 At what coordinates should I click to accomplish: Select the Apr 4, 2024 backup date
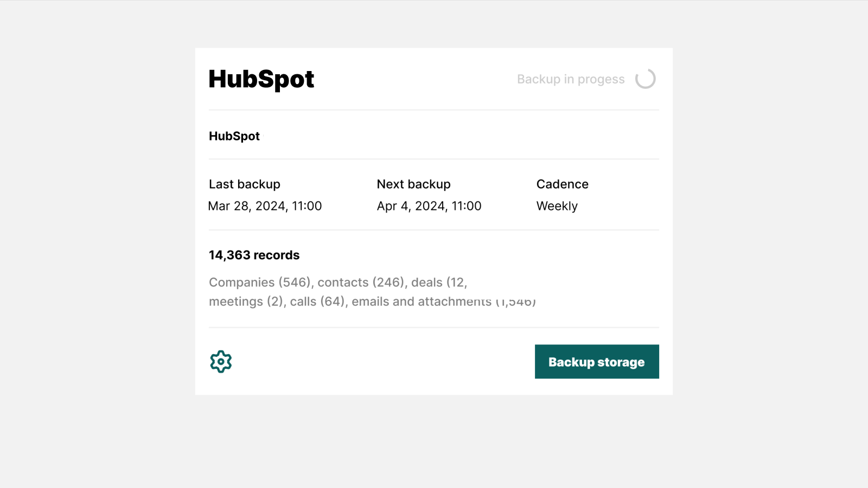[429, 206]
